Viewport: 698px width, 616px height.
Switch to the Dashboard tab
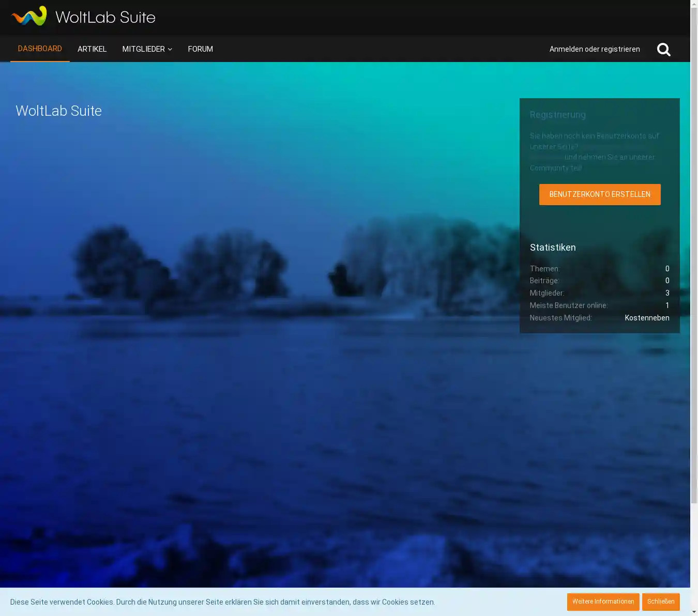point(40,49)
